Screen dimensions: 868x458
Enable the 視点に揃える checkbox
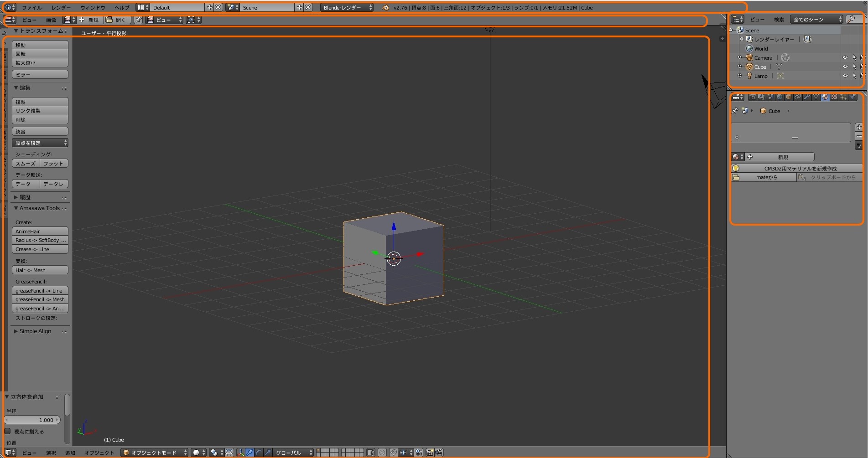point(7,431)
